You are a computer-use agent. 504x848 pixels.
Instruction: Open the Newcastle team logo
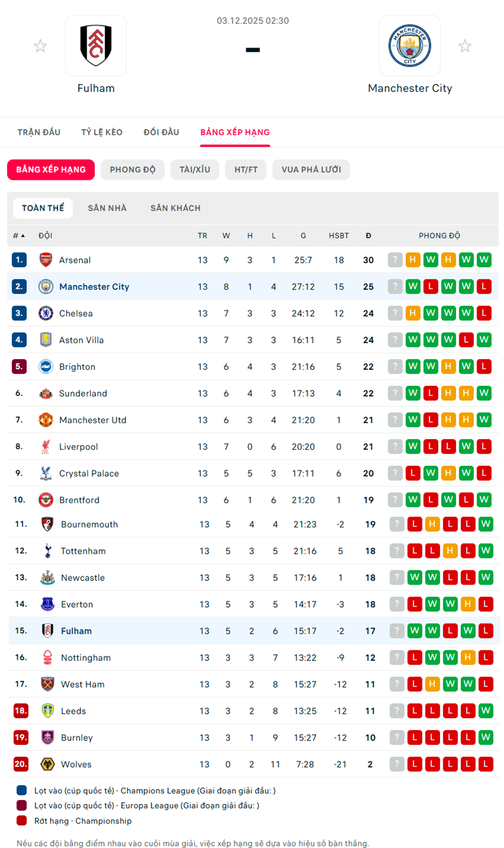click(47, 577)
